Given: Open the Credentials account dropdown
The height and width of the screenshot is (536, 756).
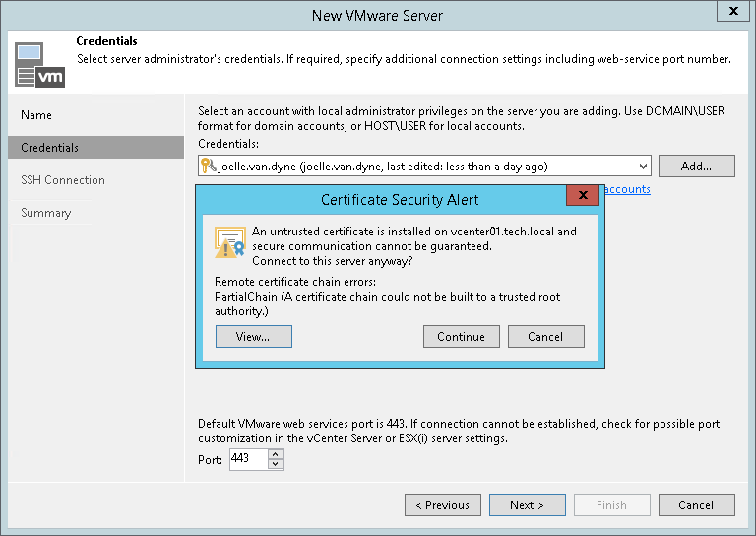Looking at the screenshot, I should [x=643, y=167].
